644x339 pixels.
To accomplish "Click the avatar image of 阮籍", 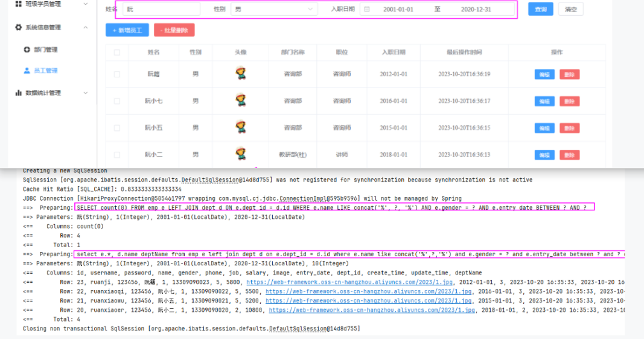I will click(x=241, y=74).
